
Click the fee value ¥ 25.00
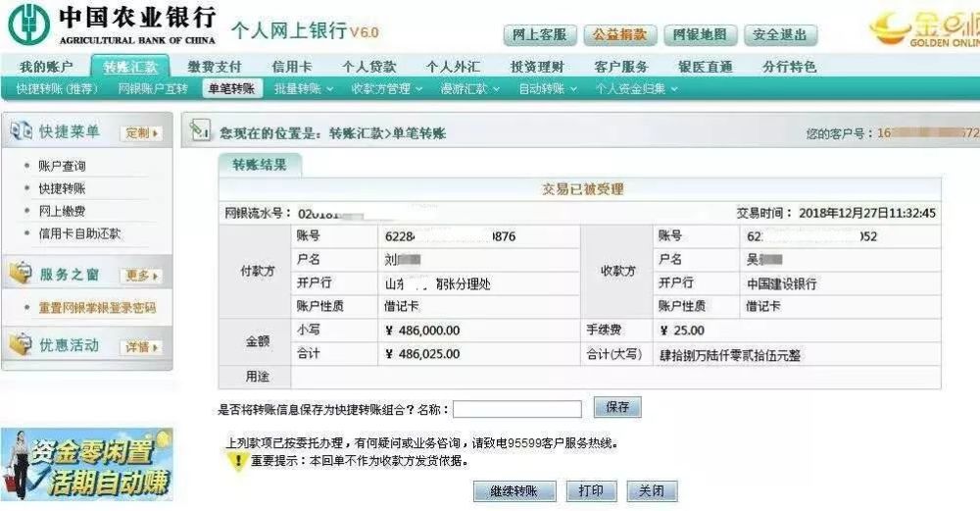click(x=682, y=331)
